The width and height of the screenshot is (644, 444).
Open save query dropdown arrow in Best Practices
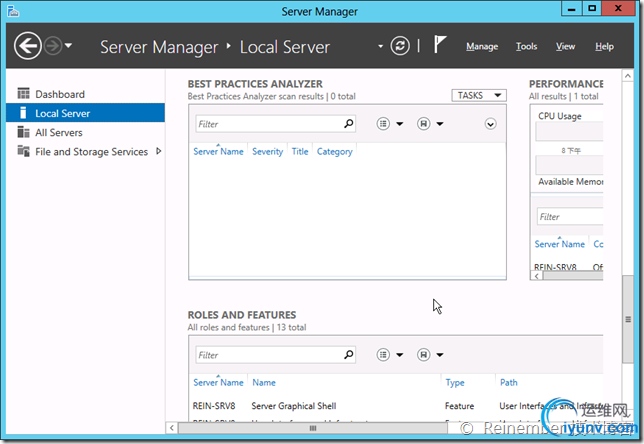pos(440,124)
